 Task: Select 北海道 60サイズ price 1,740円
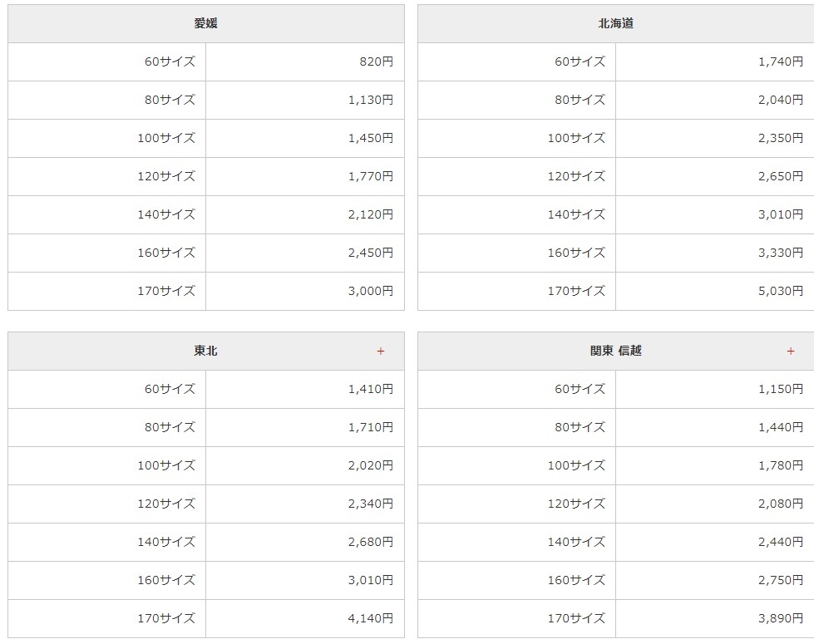point(781,61)
